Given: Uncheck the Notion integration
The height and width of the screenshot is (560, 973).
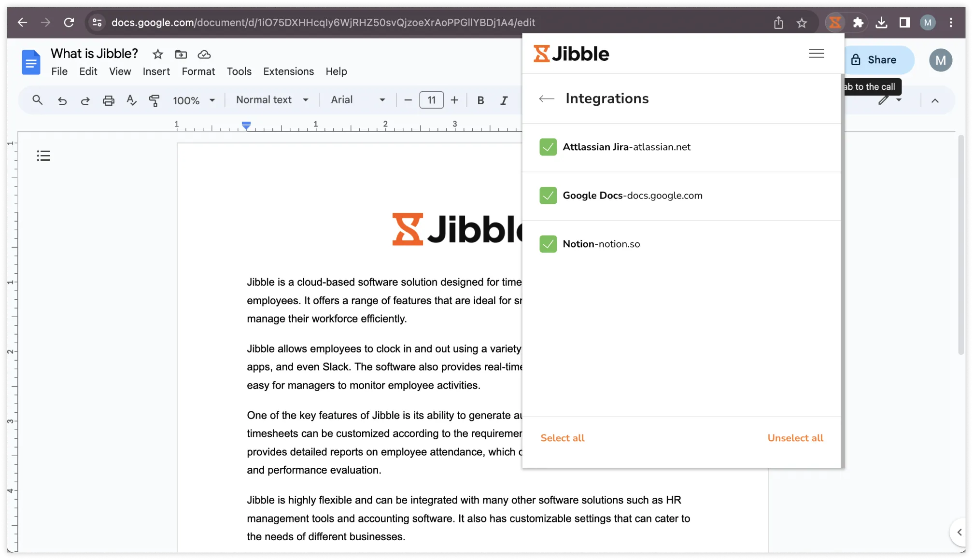Looking at the screenshot, I should pos(548,244).
